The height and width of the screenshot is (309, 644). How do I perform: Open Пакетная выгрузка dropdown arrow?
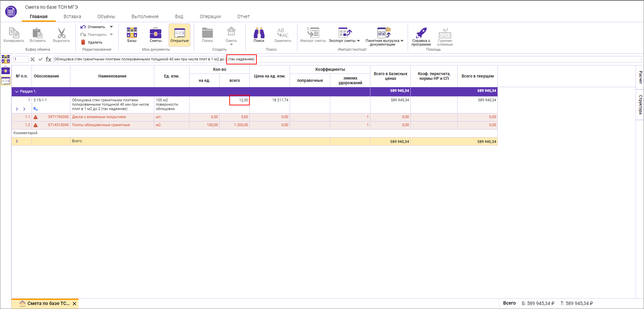[402, 41]
